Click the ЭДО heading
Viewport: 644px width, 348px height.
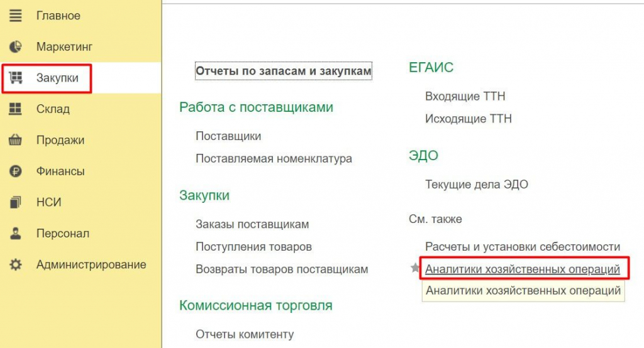point(423,156)
